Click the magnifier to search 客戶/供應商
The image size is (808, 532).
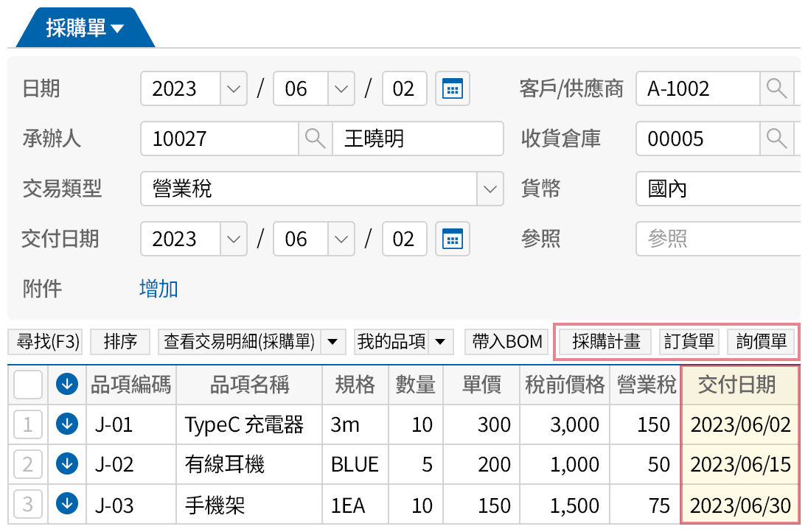tap(778, 88)
